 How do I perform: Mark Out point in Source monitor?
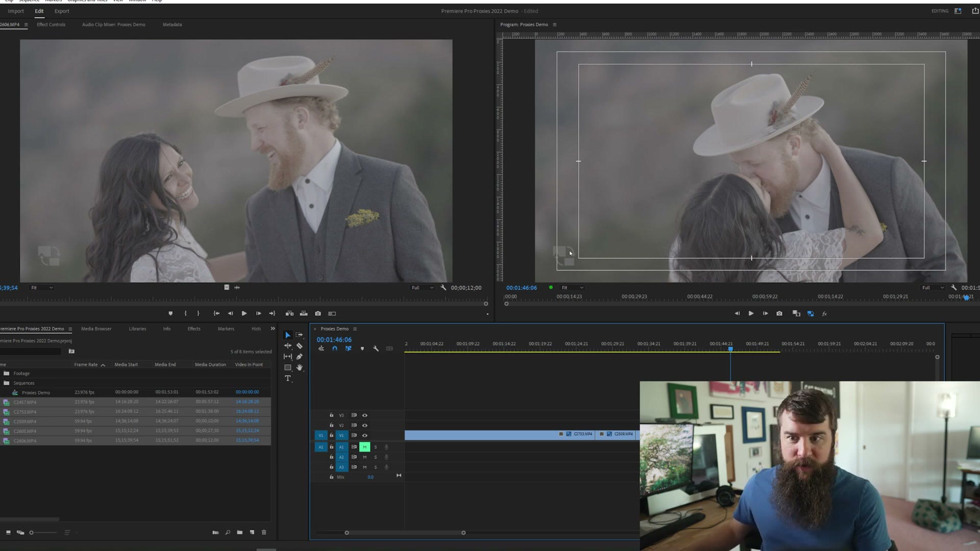click(199, 313)
